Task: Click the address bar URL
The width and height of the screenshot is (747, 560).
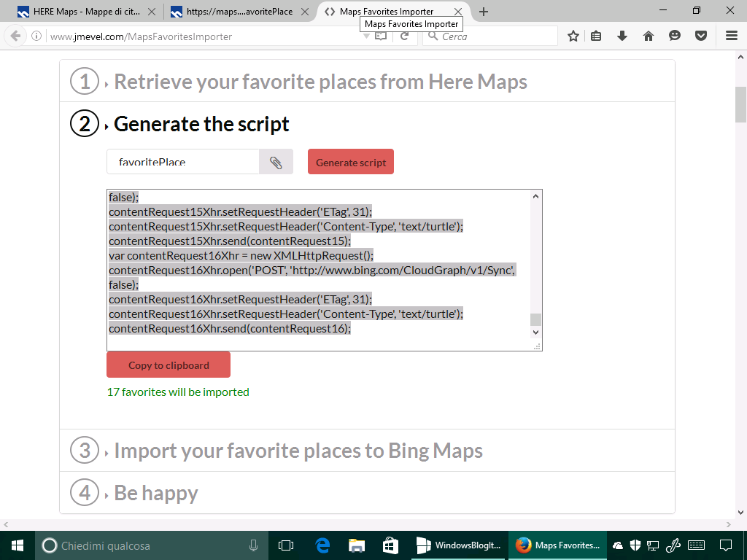Action: 141,36
